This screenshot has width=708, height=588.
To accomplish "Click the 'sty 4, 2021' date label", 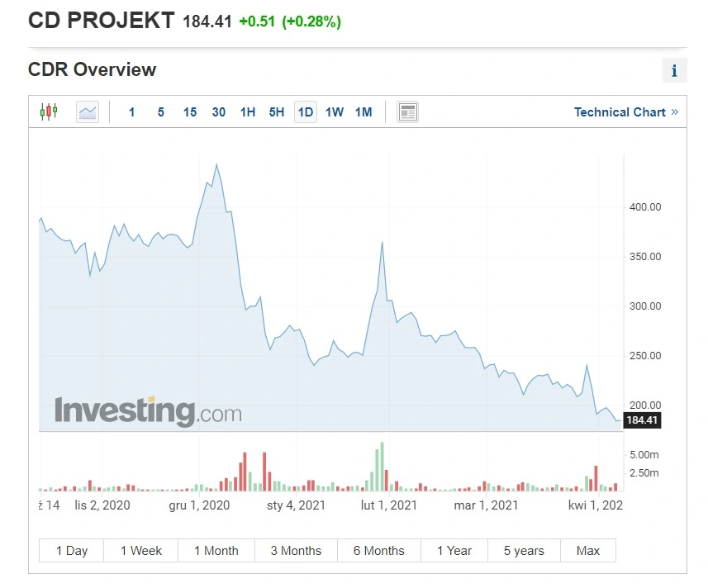I will (x=296, y=505).
